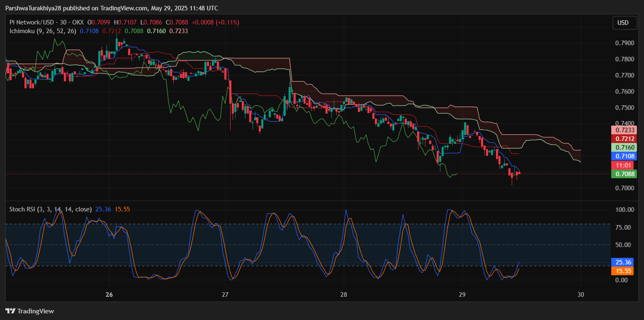Click the 0.7233 price label on axis
Viewport: 644px width, 320px height.
(624, 130)
